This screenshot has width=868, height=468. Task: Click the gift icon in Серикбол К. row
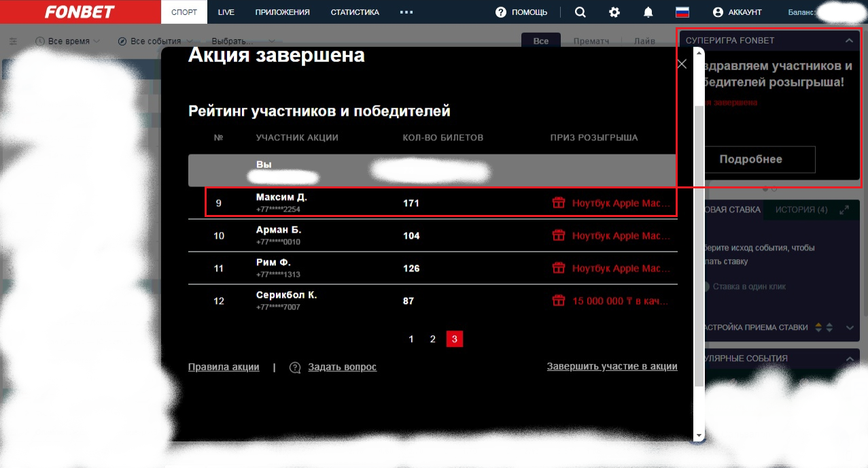559,301
